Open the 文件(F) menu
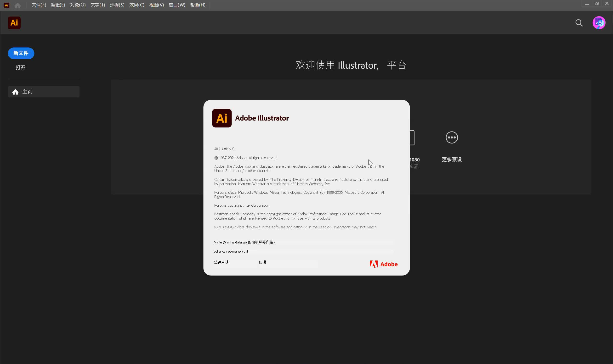The image size is (613, 364). click(39, 5)
